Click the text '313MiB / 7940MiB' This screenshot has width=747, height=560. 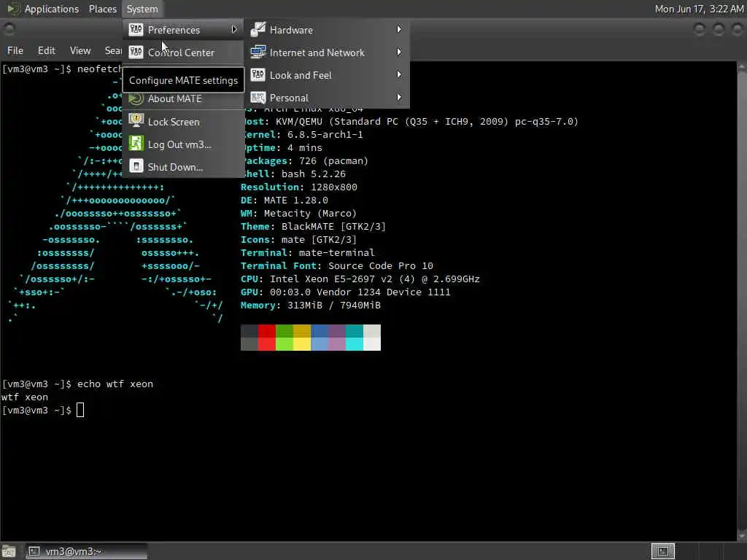coord(334,306)
